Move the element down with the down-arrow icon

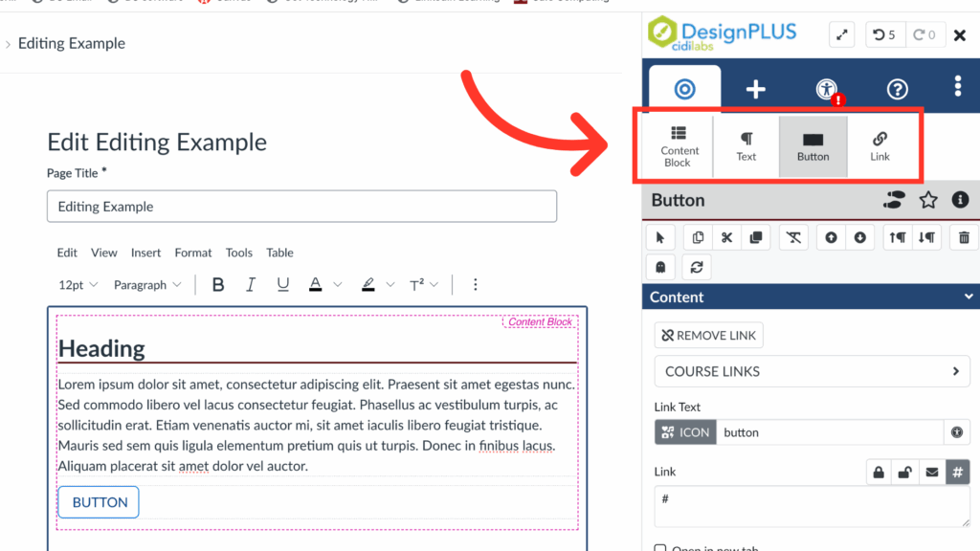[860, 236]
